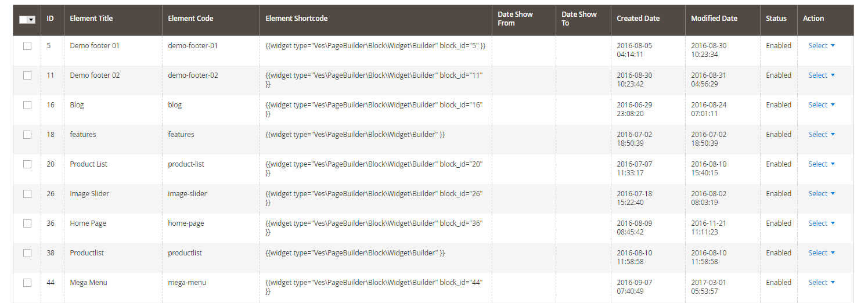Open Select action for Productlist row

[822, 253]
